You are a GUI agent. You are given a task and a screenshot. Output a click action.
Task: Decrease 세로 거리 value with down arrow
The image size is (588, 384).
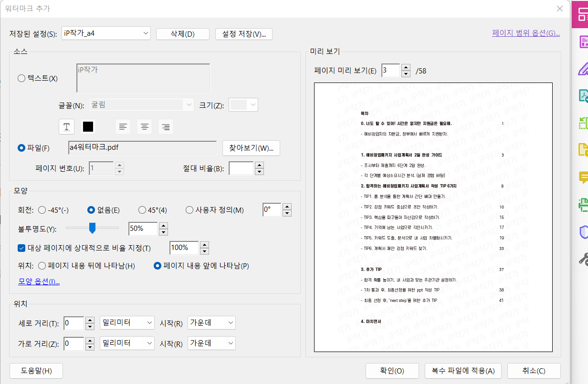(x=90, y=327)
